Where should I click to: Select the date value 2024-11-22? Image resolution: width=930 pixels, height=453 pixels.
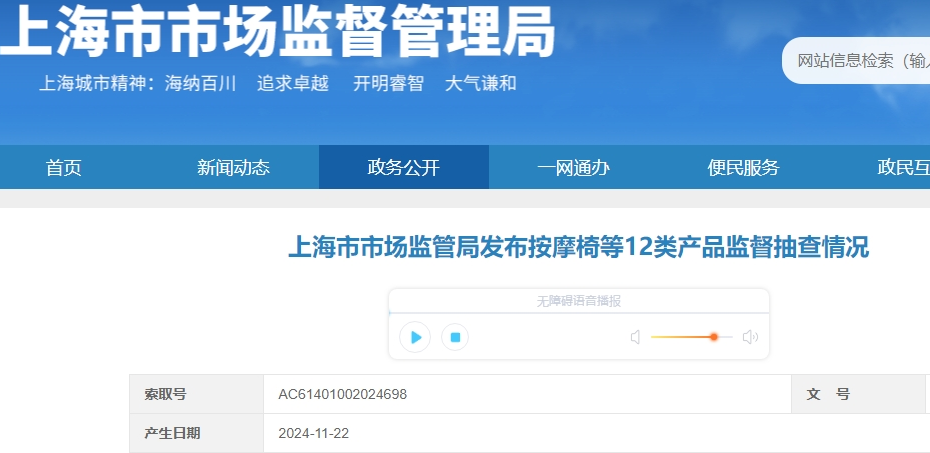[314, 433]
